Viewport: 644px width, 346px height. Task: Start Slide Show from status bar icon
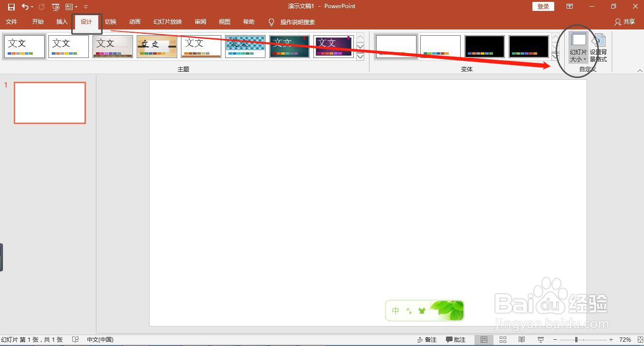(x=540, y=340)
